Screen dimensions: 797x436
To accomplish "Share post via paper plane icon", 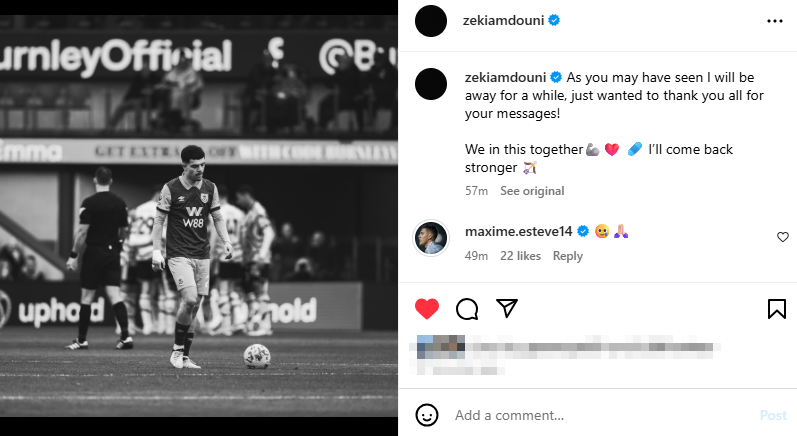I will click(507, 308).
